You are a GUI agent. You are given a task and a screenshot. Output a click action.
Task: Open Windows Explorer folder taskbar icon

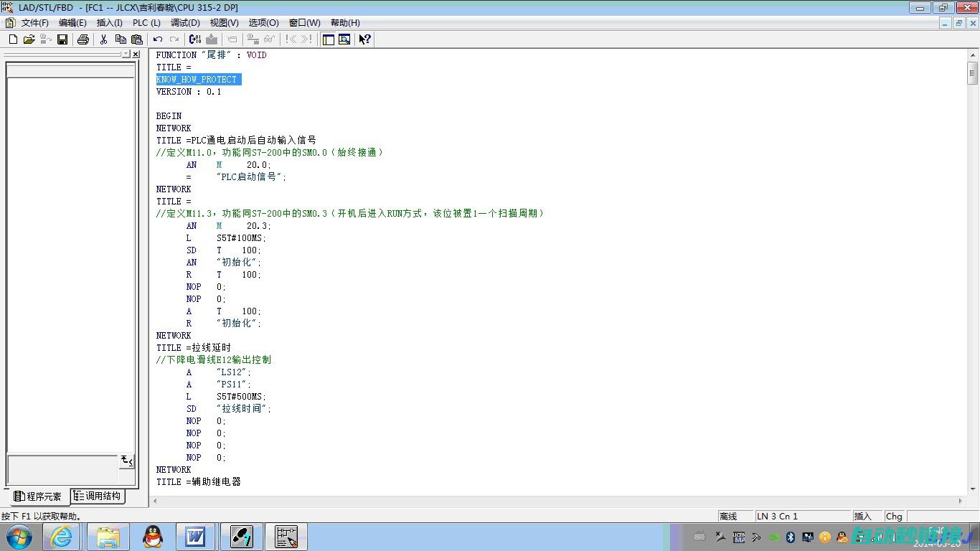[108, 537]
